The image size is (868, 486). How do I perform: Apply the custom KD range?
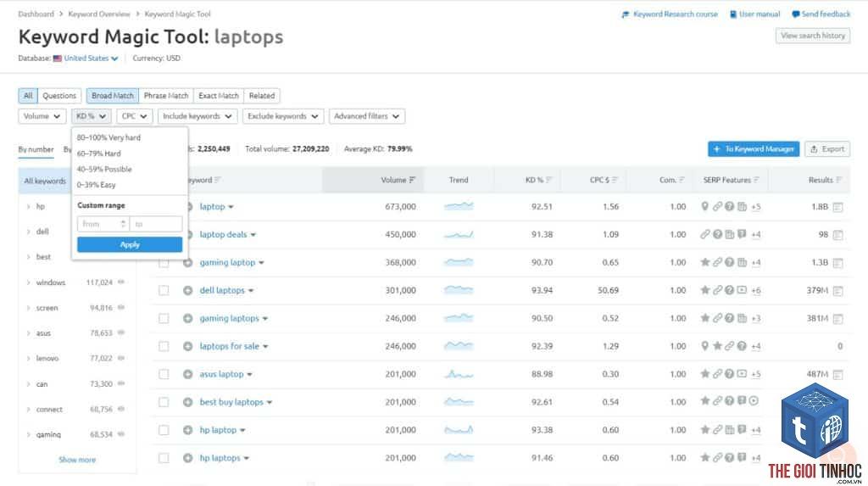(x=130, y=245)
